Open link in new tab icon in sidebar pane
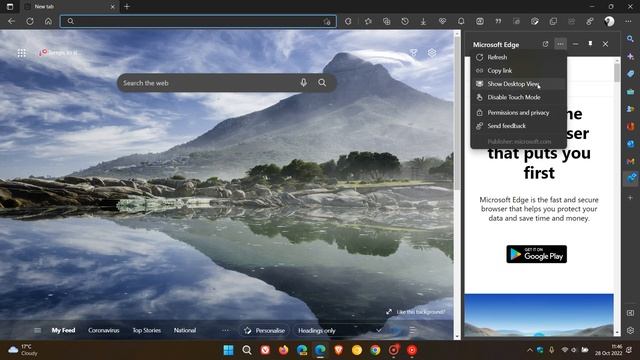 [x=545, y=44]
